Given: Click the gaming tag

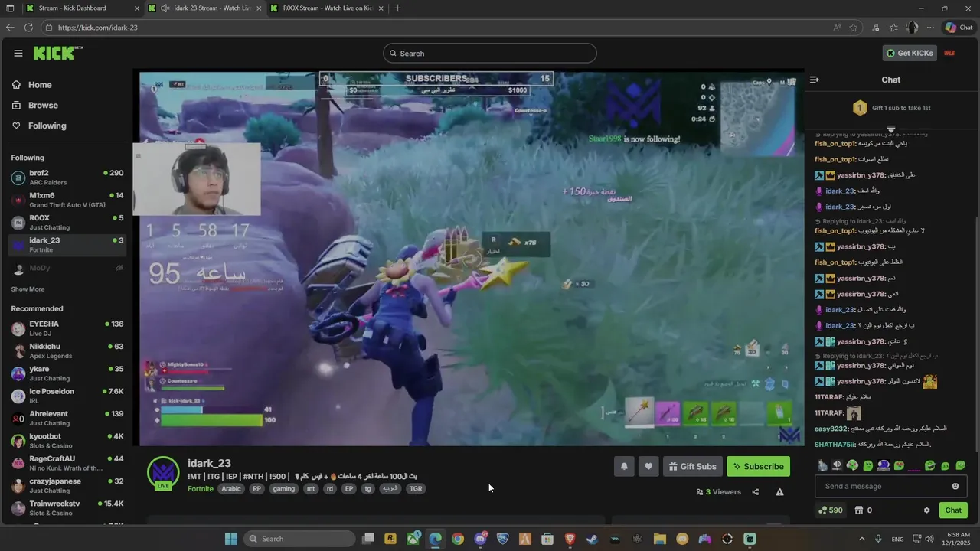Looking at the screenshot, I should click(x=283, y=489).
